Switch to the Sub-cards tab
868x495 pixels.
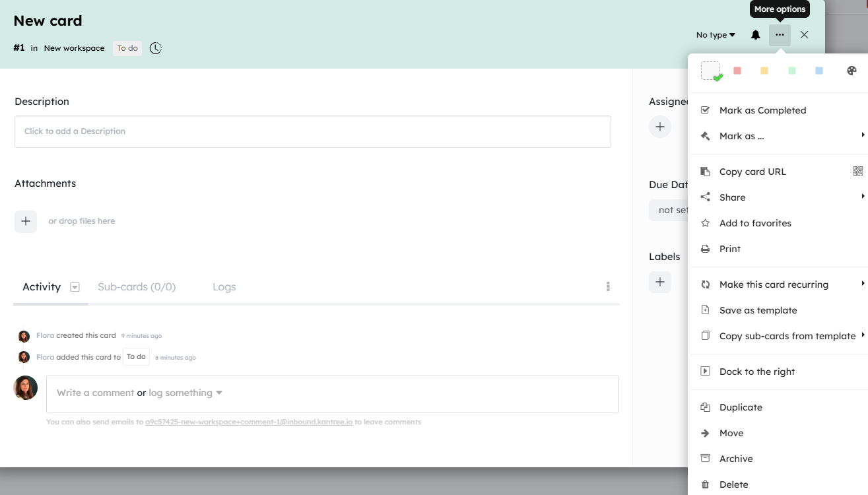click(137, 286)
